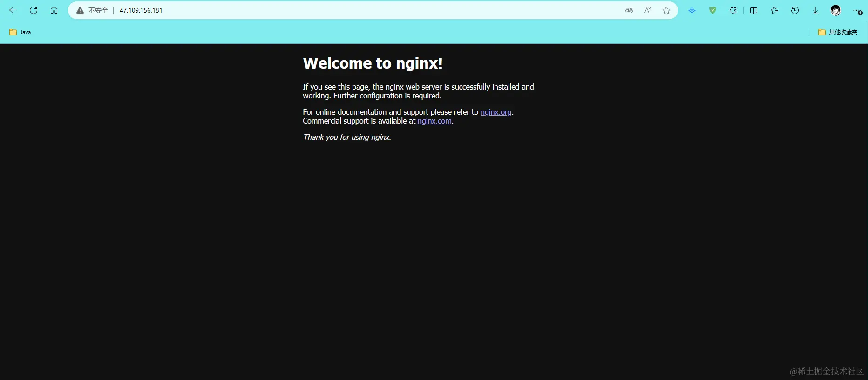The width and height of the screenshot is (868, 380).
Task: Open the 其他收藏夹 bookmarks folder
Action: (x=838, y=32)
